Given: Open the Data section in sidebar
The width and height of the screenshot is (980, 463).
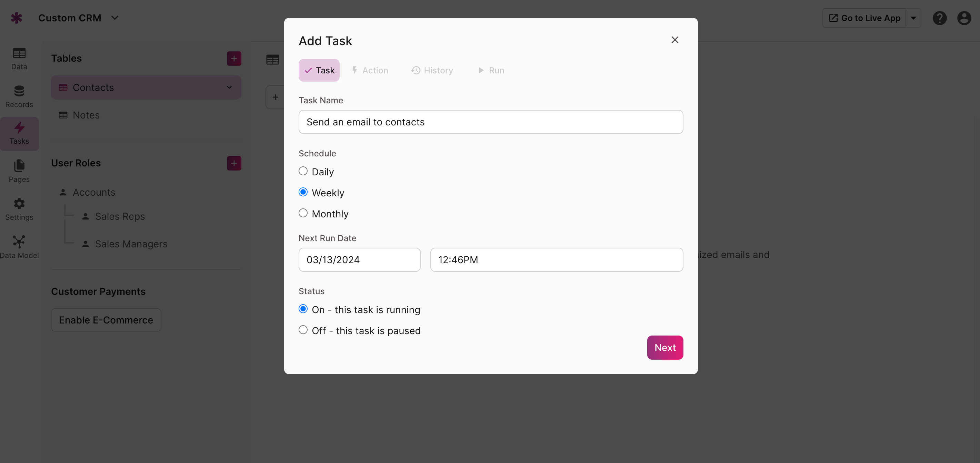Looking at the screenshot, I should point(19,59).
